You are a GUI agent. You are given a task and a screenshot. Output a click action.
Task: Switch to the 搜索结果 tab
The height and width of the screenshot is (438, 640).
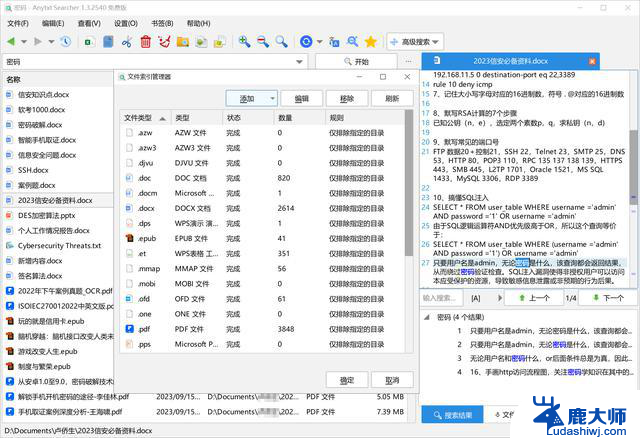tap(452, 415)
